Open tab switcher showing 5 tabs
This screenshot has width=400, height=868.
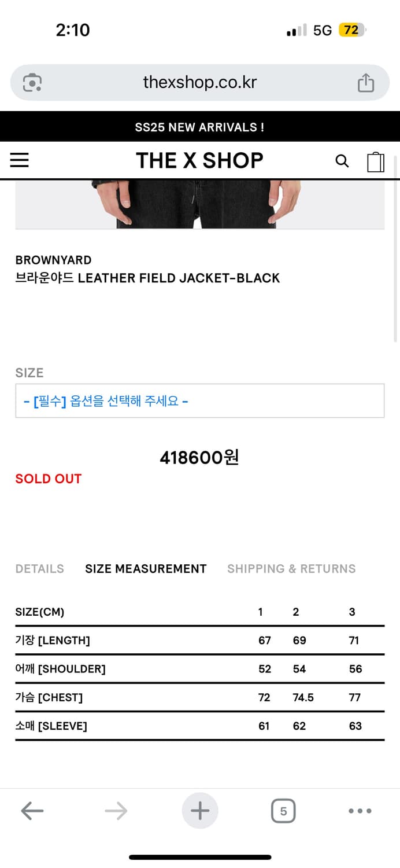[x=283, y=811]
